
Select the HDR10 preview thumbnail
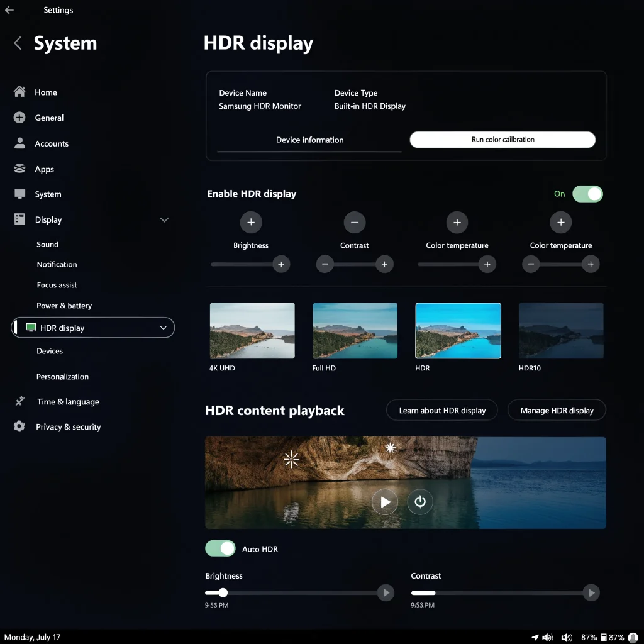561,331
